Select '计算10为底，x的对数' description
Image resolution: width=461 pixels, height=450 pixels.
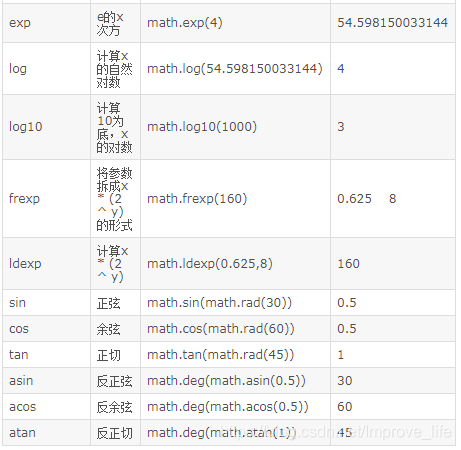click(114, 127)
